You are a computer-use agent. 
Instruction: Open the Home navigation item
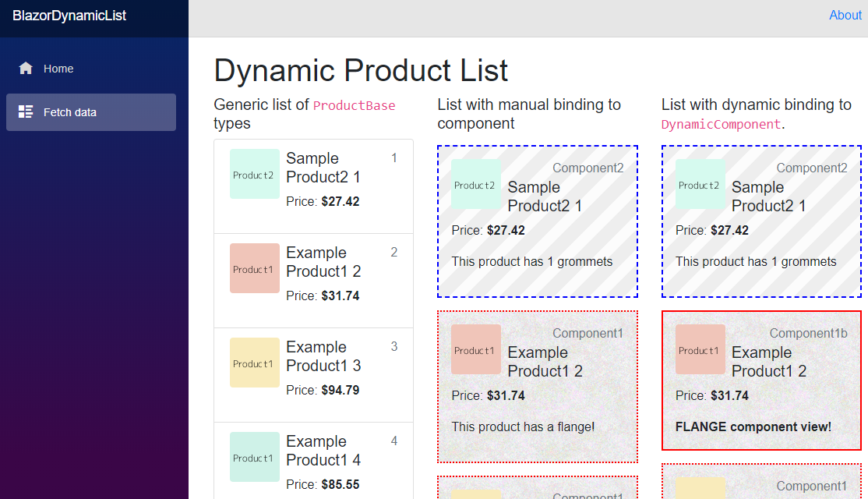click(91, 69)
